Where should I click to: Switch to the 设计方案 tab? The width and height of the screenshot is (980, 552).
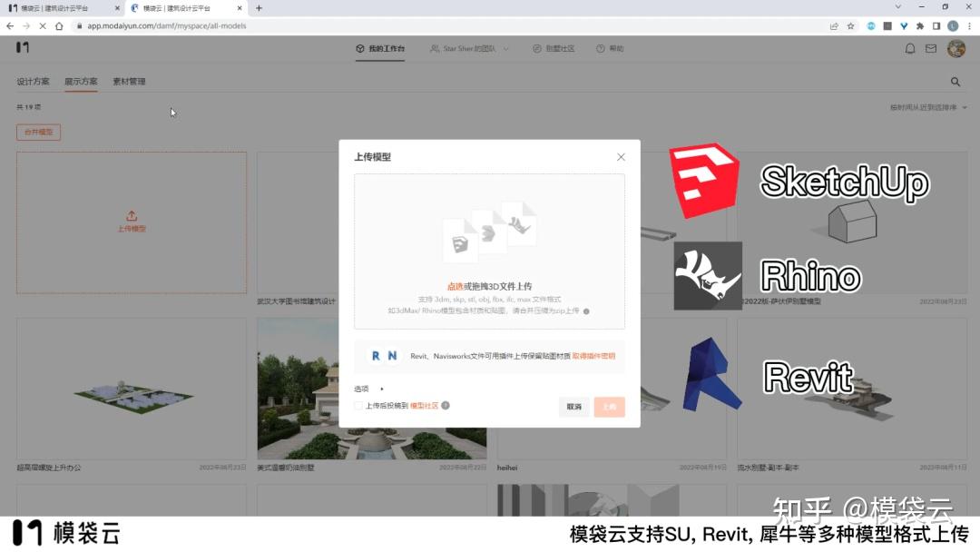(33, 82)
